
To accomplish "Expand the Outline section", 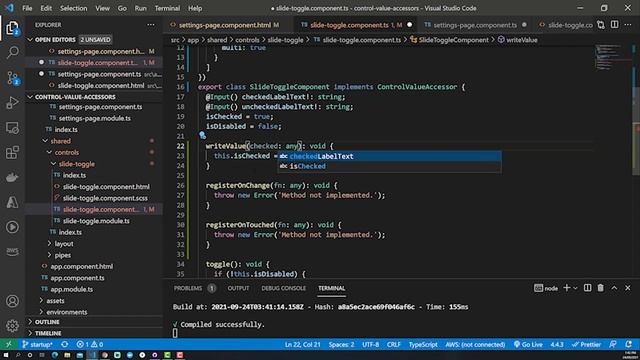I will 30,322.
